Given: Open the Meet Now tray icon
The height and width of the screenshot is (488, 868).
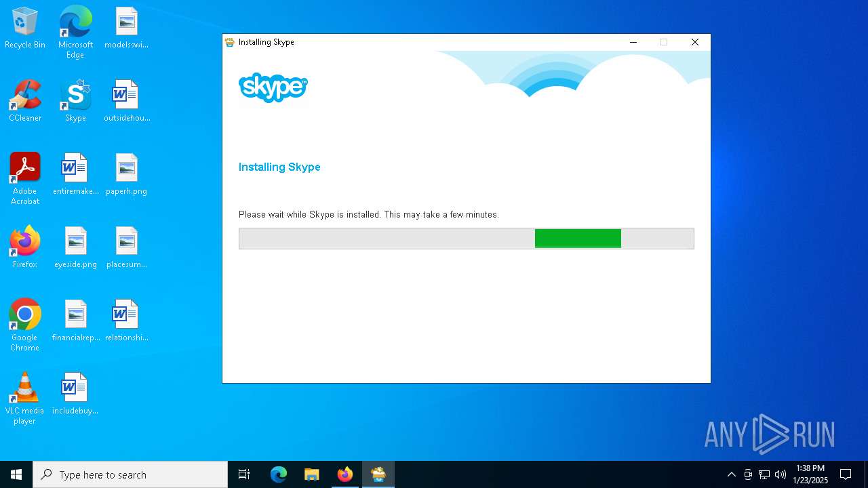Looking at the screenshot, I should point(748,474).
